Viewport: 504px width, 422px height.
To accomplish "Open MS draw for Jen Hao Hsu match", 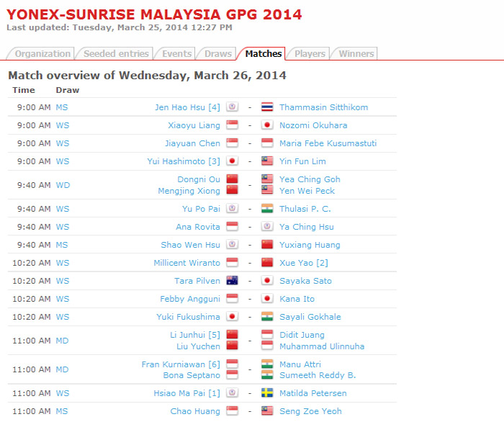I will tap(62, 107).
